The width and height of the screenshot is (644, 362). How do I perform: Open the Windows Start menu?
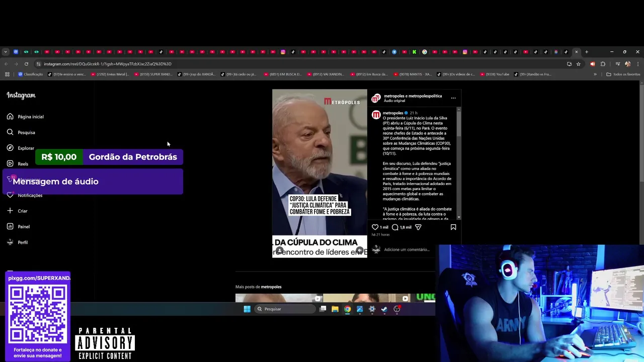point(247,309)
